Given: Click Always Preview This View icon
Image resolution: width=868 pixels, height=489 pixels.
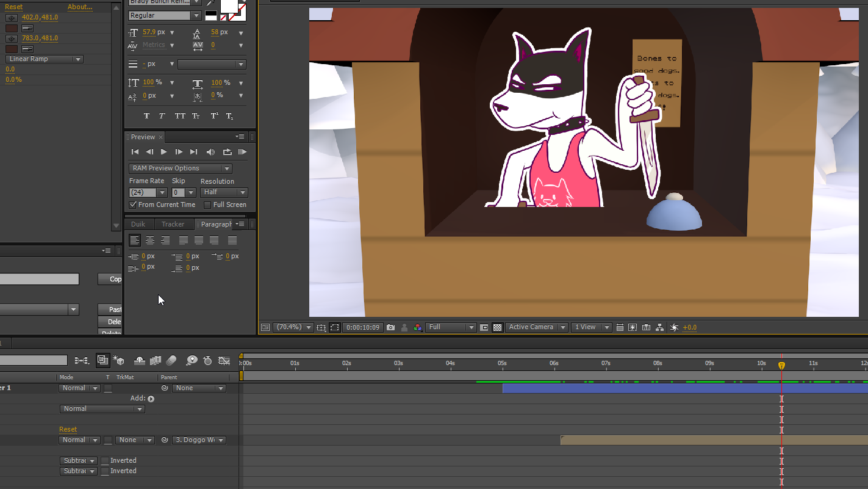Looking at the screenshot, I should tap(265, 327).
